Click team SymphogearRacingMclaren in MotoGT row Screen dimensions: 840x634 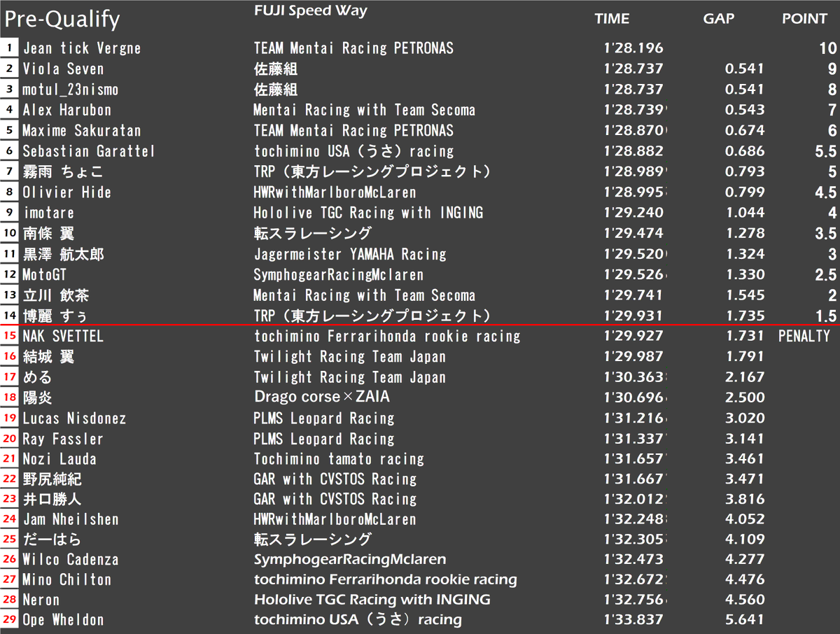tap(338, 274)
